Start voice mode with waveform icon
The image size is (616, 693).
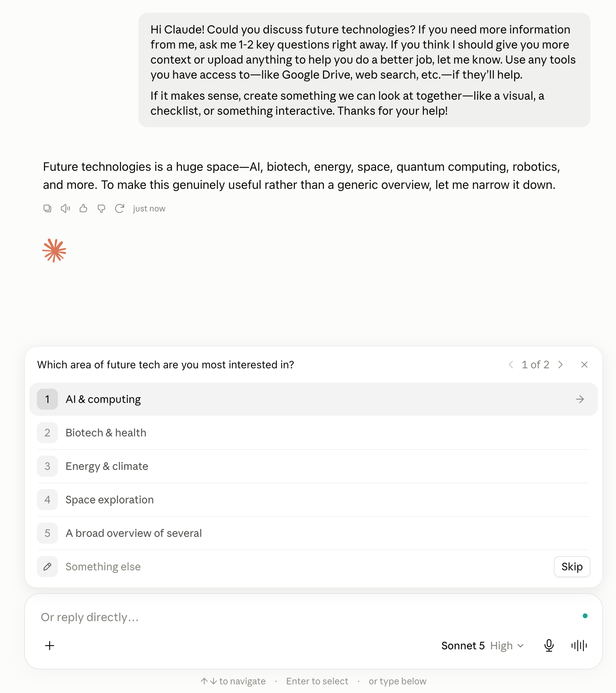[x=579, y=646]
